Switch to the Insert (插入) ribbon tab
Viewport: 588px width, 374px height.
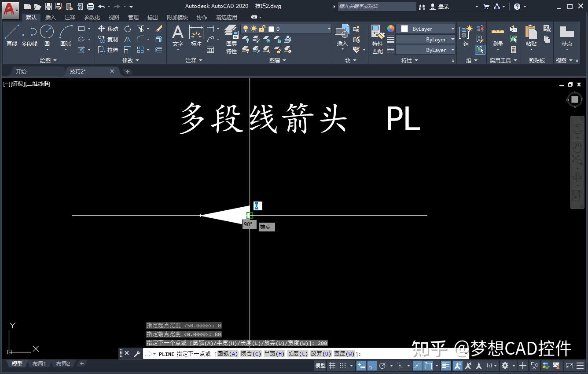pos(51,17)
